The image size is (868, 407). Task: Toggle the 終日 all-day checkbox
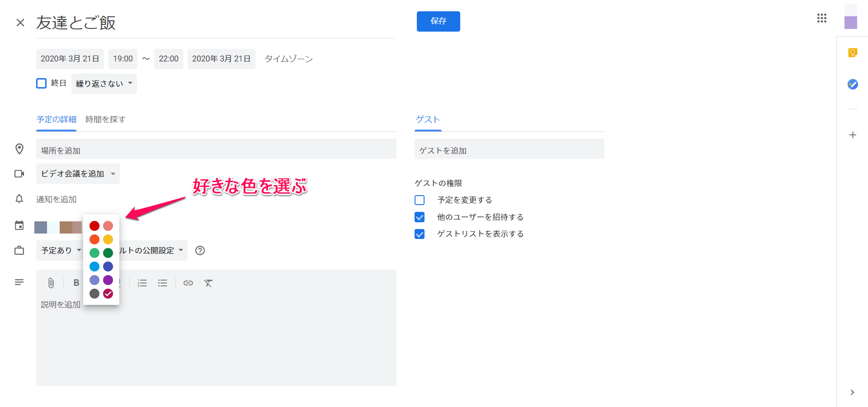41,83
